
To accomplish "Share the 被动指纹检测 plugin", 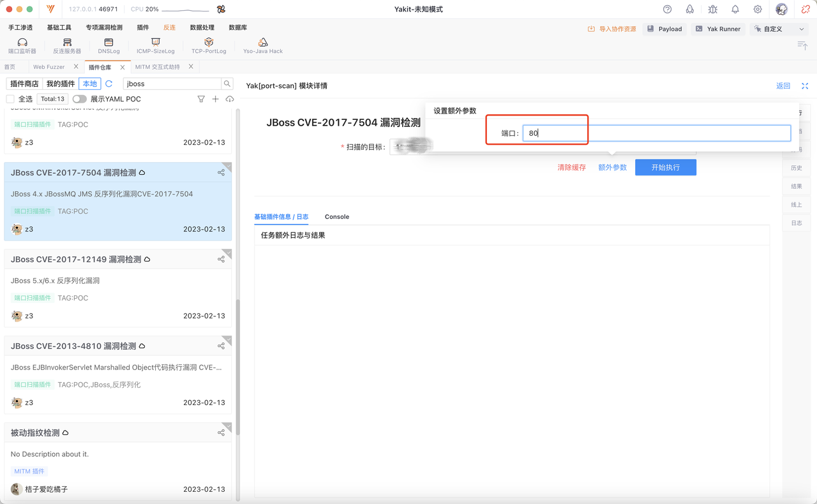I will (221, 433).
